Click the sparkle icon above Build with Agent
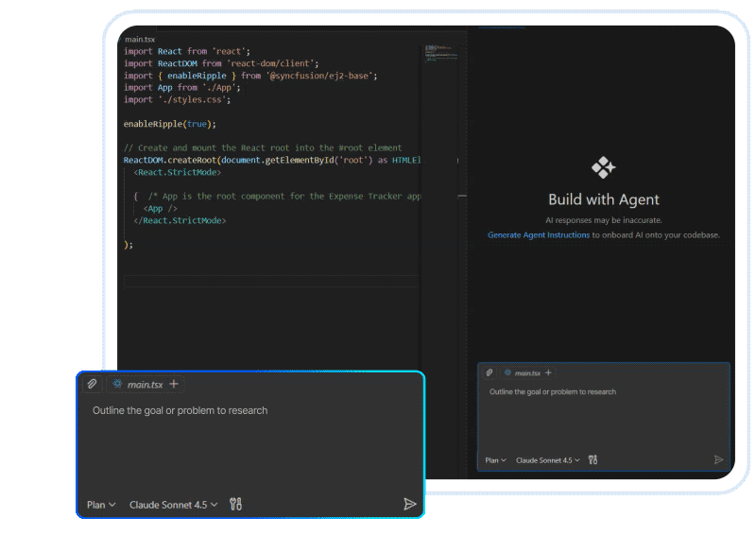The image size is (756, 535). (x=603, y=168)
